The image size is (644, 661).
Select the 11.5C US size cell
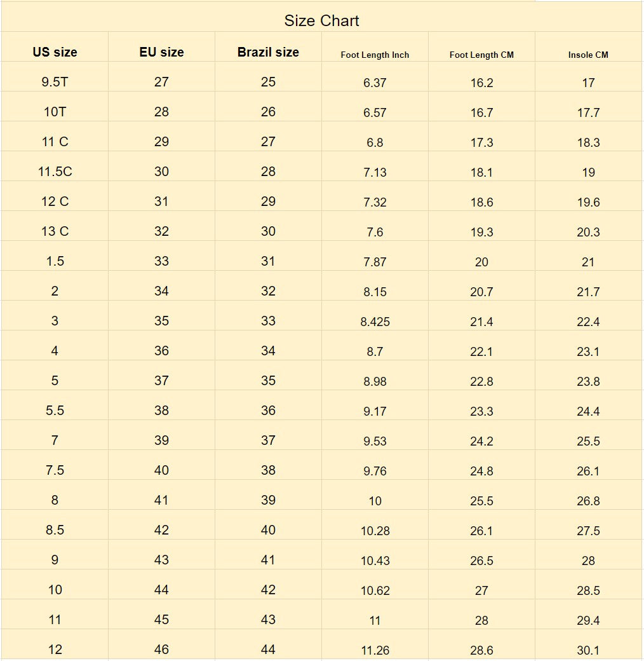pyautogui.click(x=55, y=172)
